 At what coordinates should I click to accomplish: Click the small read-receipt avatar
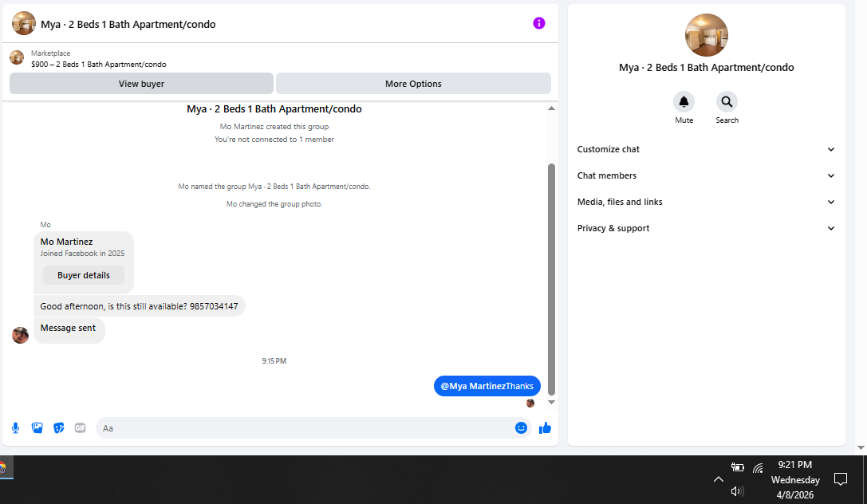(x=530, y=403)
